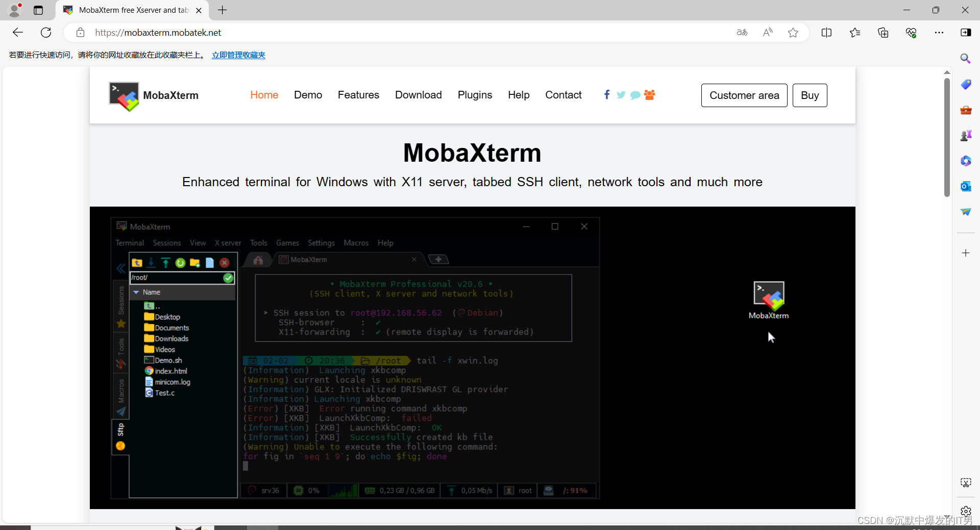Select the upload file icon in SFTP toolbar
The image size is (980, 530).
(x=165, y=263)
